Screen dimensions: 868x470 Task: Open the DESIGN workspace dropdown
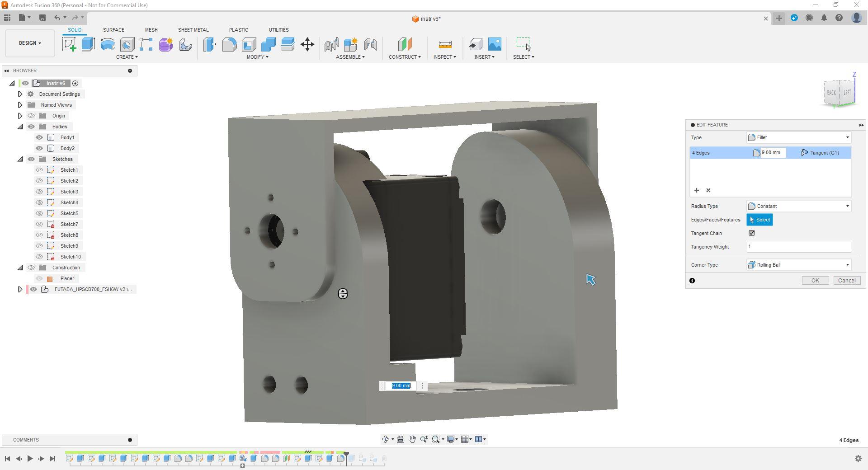[x=30, y=43]
